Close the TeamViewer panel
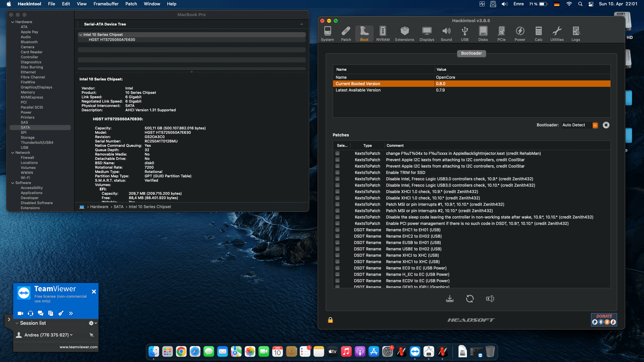Viewport: 644px width, 362px height. pyautogui.click(x=94, y=292)
